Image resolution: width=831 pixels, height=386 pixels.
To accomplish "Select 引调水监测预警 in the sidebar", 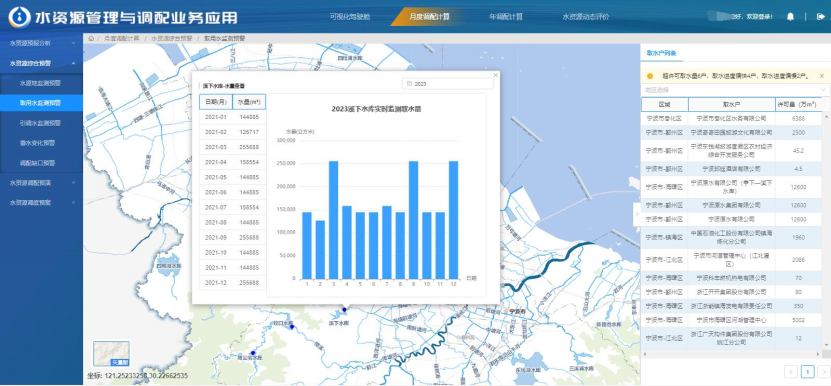I will [x=41, y=123].
